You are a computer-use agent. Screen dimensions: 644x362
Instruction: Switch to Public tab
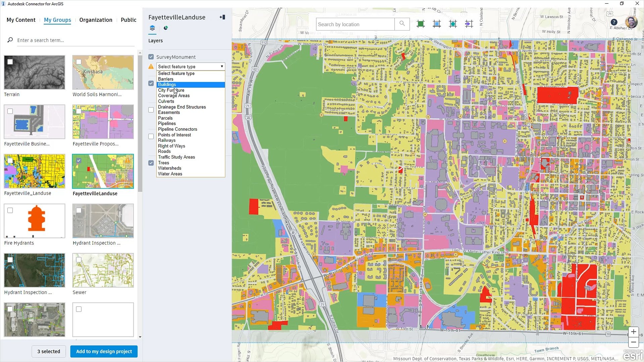(128, 20)
